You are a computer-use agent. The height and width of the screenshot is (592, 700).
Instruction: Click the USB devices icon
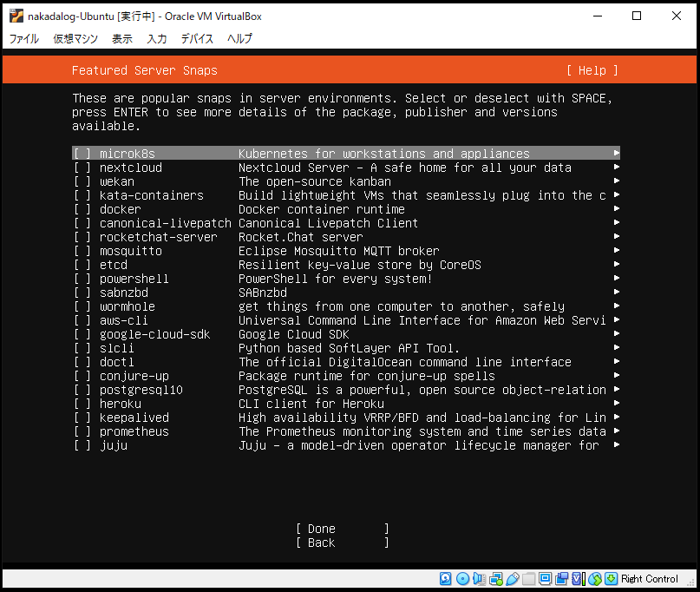(512, 579)
